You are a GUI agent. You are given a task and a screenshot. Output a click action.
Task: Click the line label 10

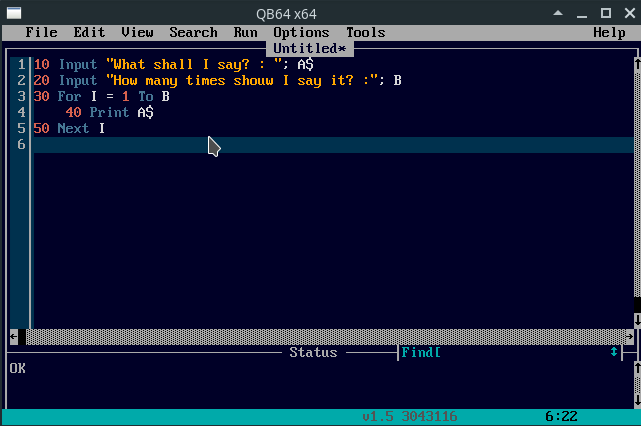[41, 64]
